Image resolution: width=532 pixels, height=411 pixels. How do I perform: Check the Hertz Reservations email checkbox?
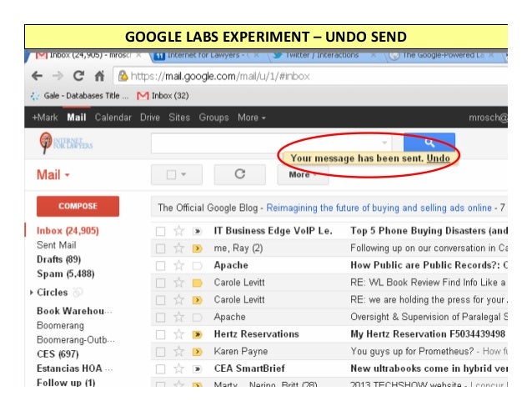click(160, 335)
